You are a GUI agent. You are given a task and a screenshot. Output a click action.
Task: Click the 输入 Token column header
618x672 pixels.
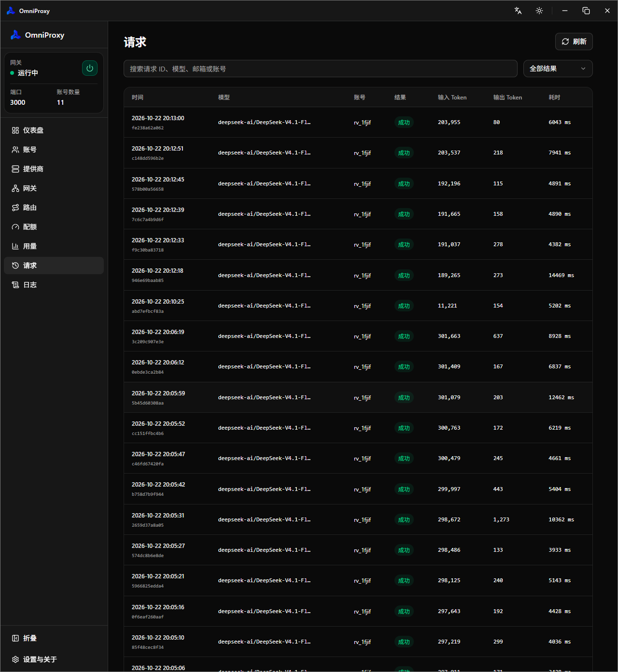pyautogui.click(x=452, y=98)
